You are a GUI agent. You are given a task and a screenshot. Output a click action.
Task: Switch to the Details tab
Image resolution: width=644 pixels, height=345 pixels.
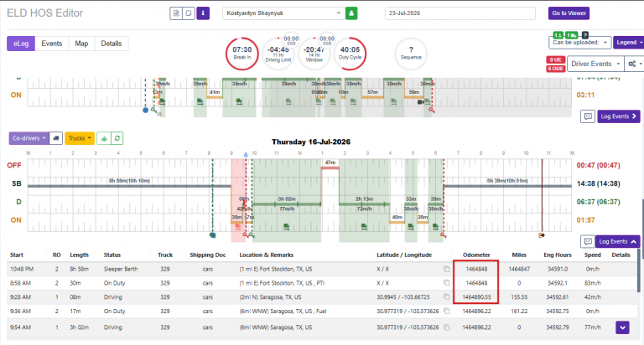112,44
